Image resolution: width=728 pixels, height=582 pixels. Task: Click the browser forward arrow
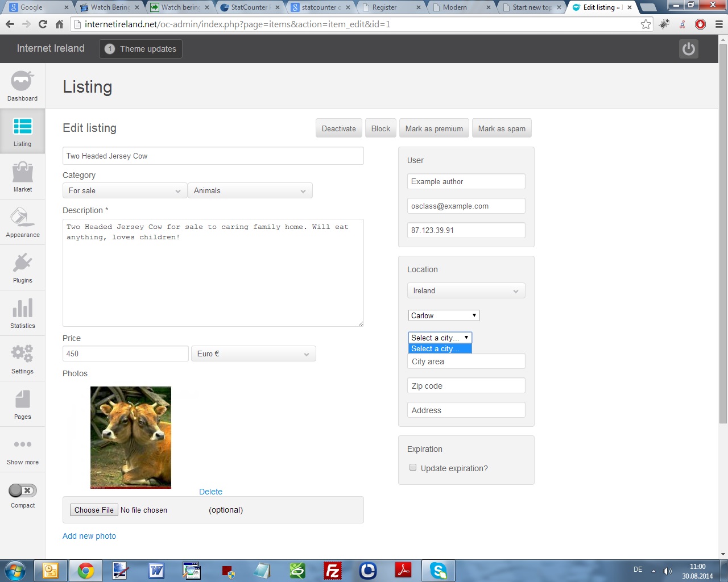coord(26,24)
